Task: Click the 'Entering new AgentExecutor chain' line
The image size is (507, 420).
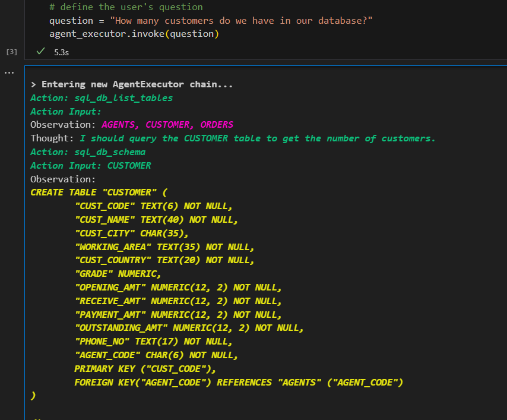Action: click(x=132, y=84)
